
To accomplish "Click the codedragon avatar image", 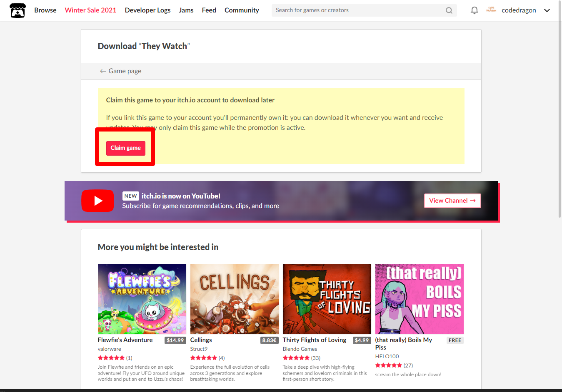I will point(491,10).
